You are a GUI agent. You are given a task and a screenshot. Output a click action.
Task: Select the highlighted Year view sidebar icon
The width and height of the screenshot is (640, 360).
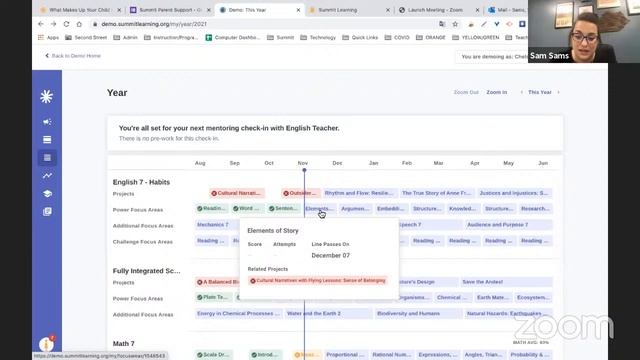pyautogui.click(x=47, y=158)
